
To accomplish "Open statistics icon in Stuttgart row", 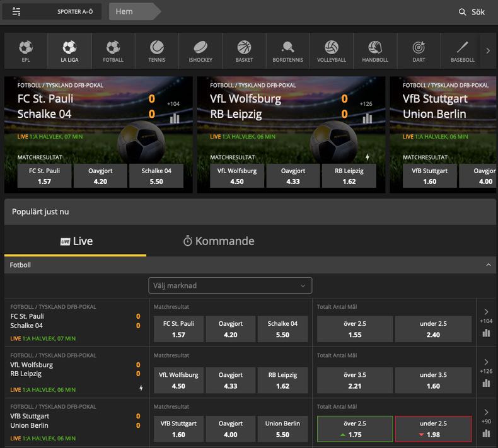I will pos(486,434).
